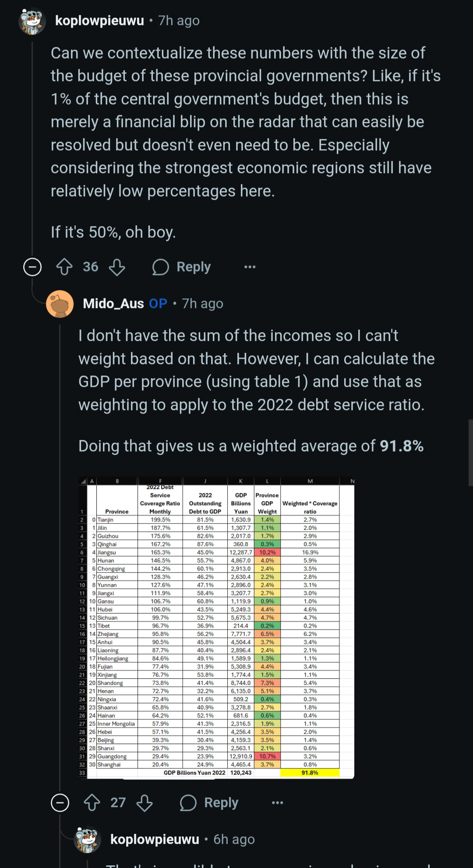Collapse Mido_Aus's reply thread
This screenshot has height=868, width=473.
[60, 803]
